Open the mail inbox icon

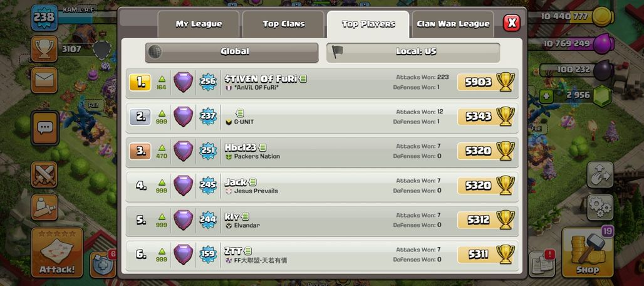[44, 80]
